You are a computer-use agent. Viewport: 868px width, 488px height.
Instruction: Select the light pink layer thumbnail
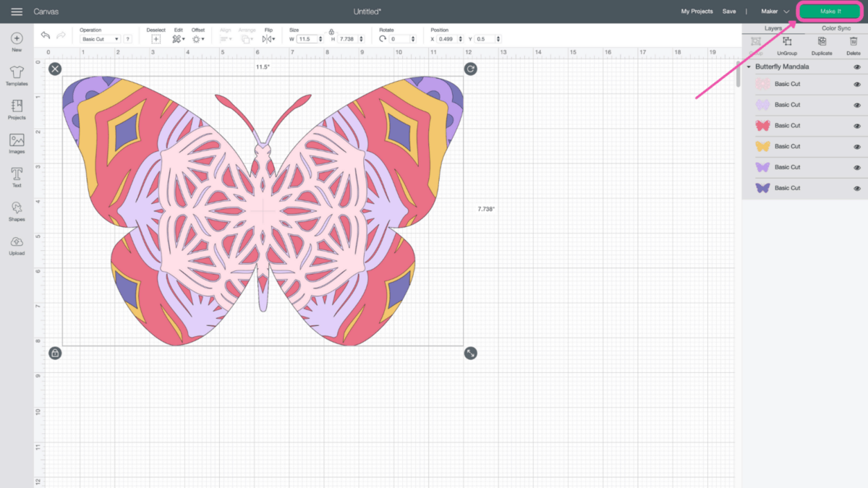pos(762,84)
